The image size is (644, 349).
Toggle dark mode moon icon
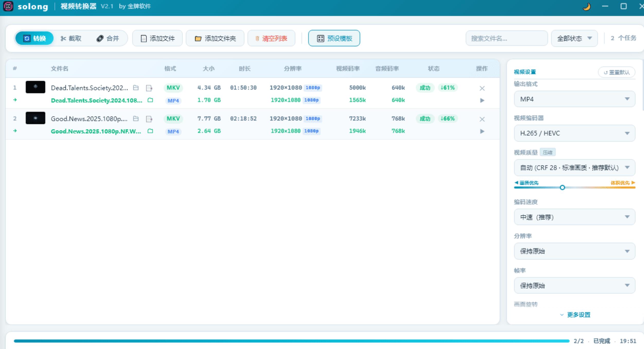(x=587, y=6)
